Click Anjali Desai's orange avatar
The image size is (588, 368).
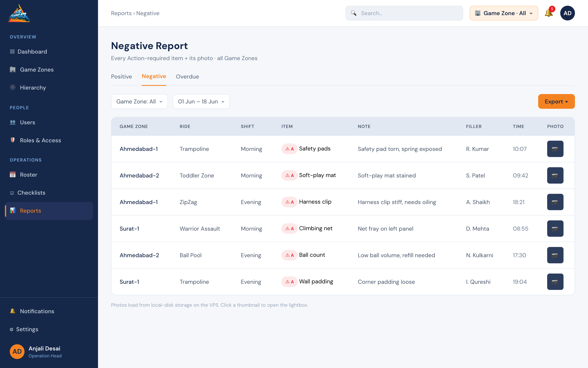(x=17, y=351)
